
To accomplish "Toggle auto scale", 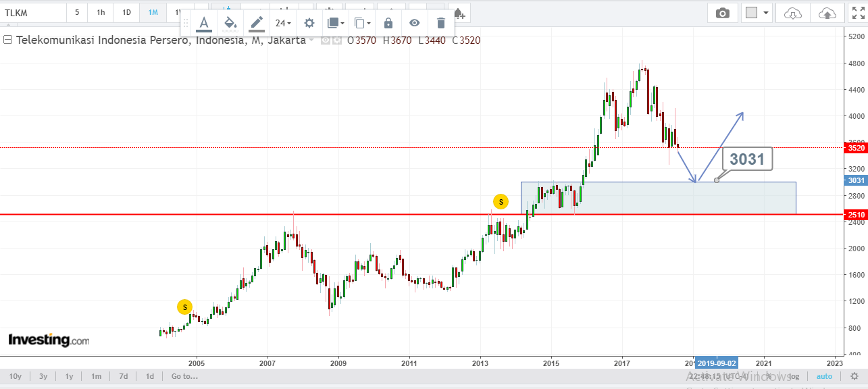I will point(824,376).
